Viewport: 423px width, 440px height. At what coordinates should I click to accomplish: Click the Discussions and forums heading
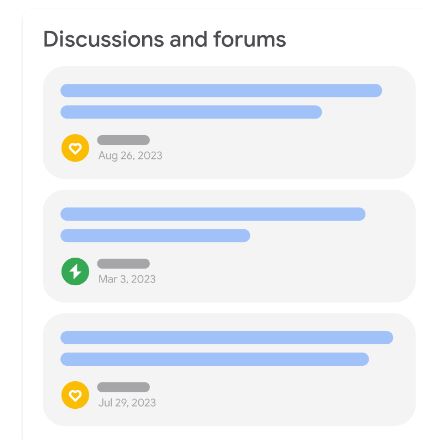click(x=164, y=39)
